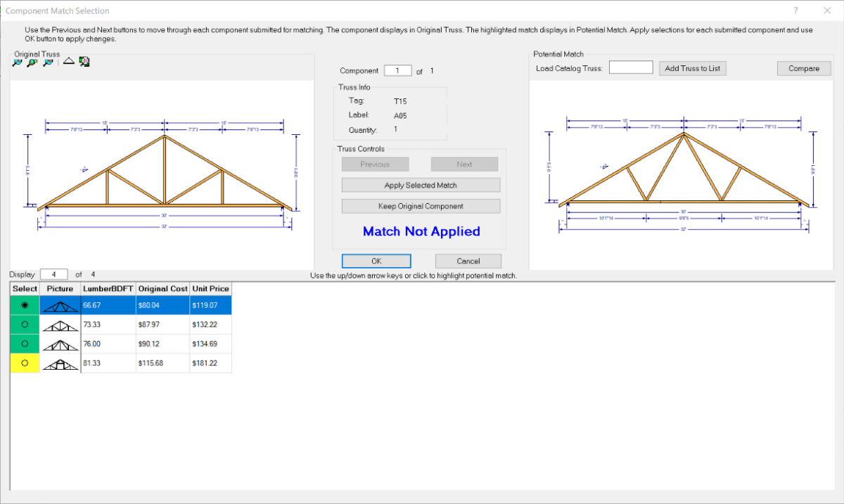Confirm changes with OK
Screen dimensions: 844x504
376,261
